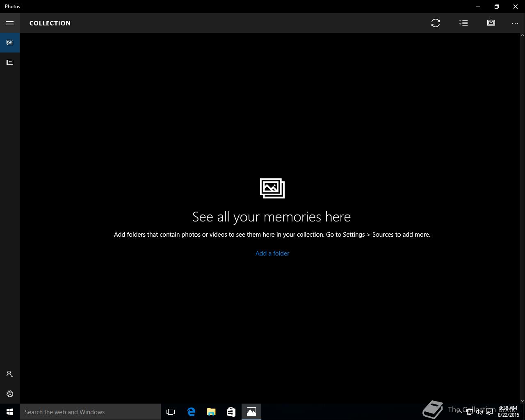Image resolution: width=525 pixels, height=420 pixels.
Task: Open the network status icon in tray
Action: (469, 412)
